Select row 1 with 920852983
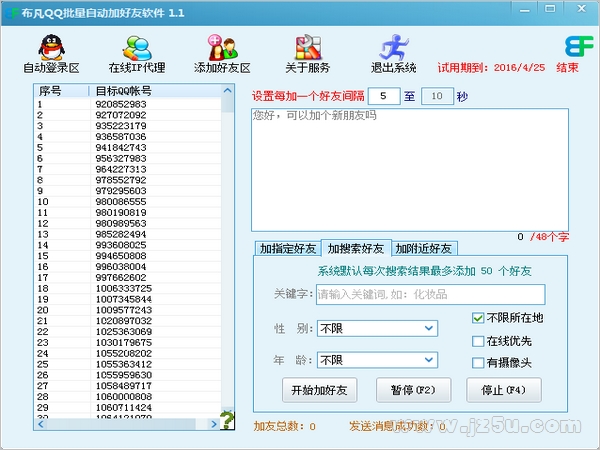Viewport: 600px width, 450px height. [128, 104]
